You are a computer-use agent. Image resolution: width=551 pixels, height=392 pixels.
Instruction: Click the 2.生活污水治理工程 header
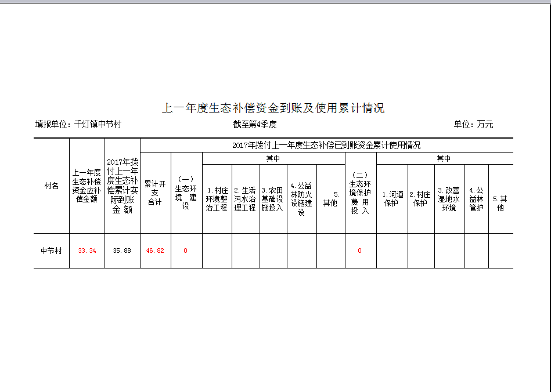[245, 199]
